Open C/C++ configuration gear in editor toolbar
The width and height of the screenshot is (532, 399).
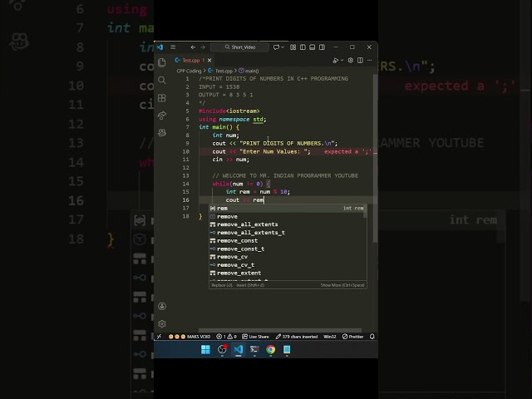(351, 61)
